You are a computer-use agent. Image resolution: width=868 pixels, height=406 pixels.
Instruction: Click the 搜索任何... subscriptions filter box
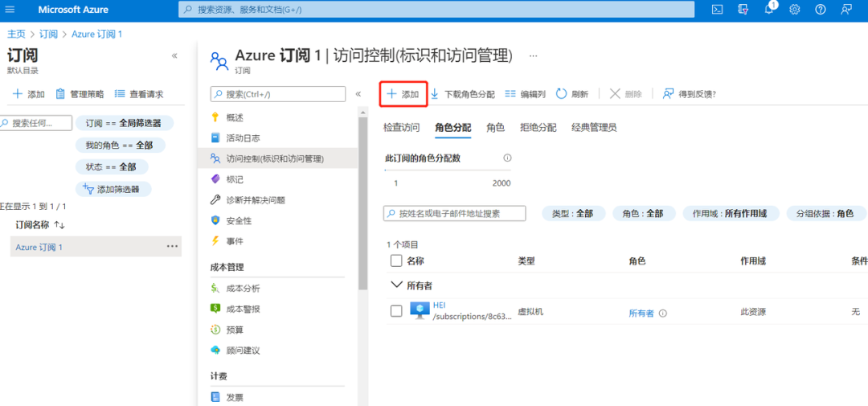(35, 123)
